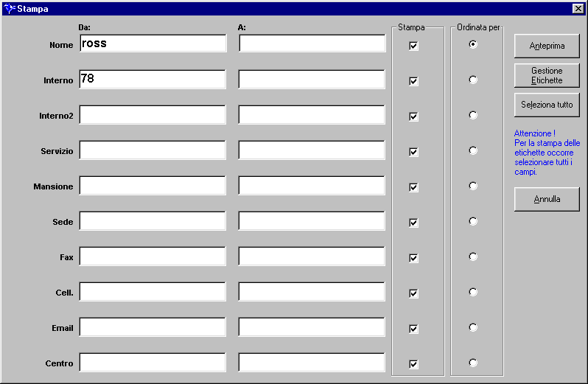Screen dimensions: 588x384
Task: Click the Interno2 'Da' input field
Action: 153,115
